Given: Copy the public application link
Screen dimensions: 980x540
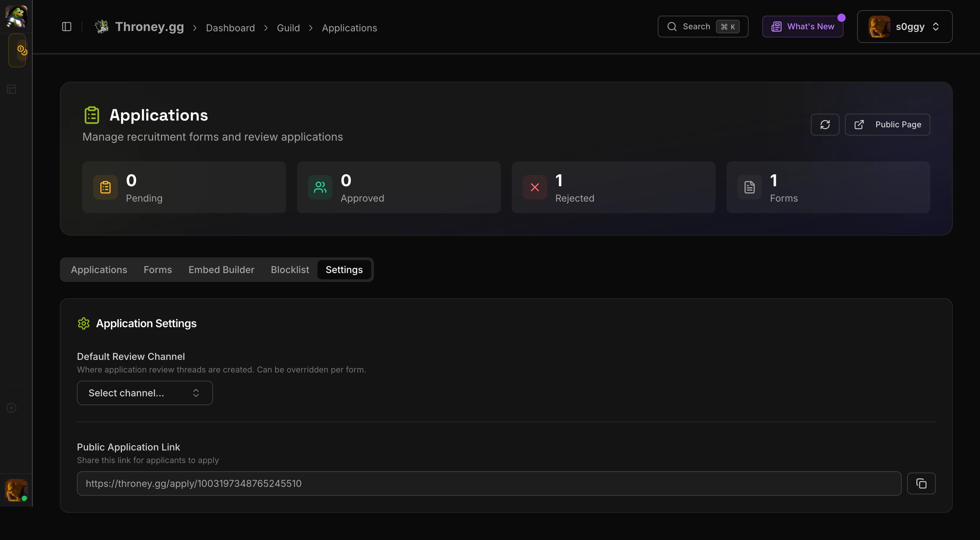Looking at the screenshot, I should pyautogui.click(x=921, y=483).
